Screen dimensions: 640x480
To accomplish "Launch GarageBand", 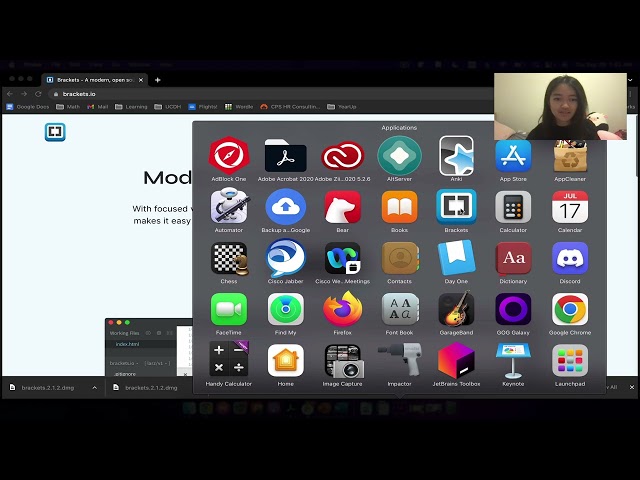I will pyautogui.click(x=456, y=309).
